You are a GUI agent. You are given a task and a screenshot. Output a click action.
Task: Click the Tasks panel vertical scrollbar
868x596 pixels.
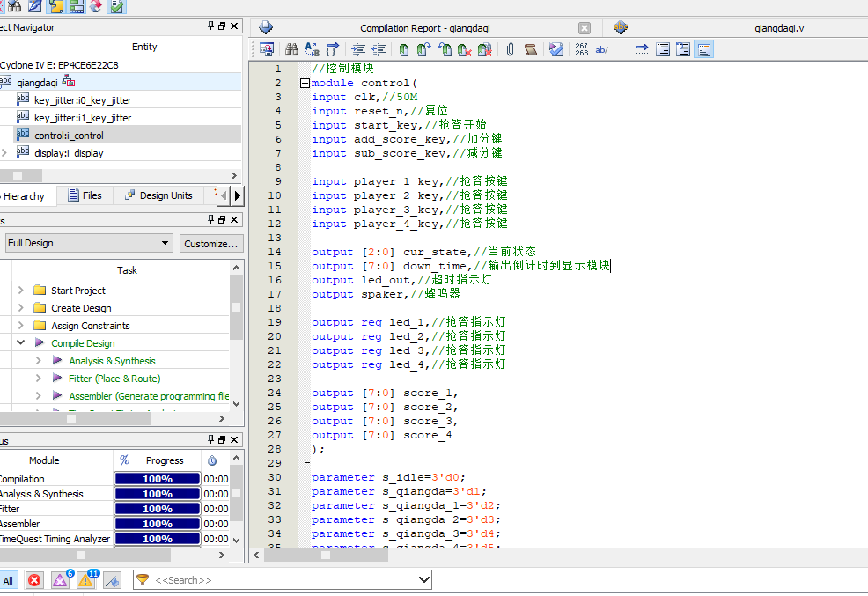tap(237, 335)
